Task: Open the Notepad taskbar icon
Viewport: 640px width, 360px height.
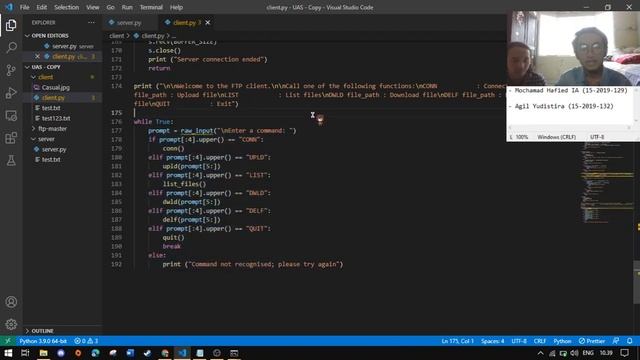Action: point(200,353)
